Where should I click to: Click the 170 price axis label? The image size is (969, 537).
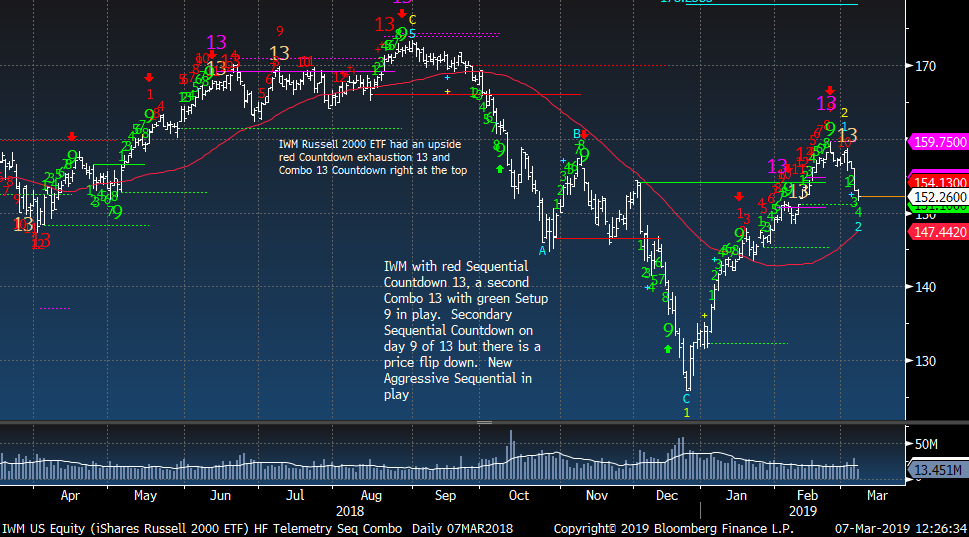[926, 66]
